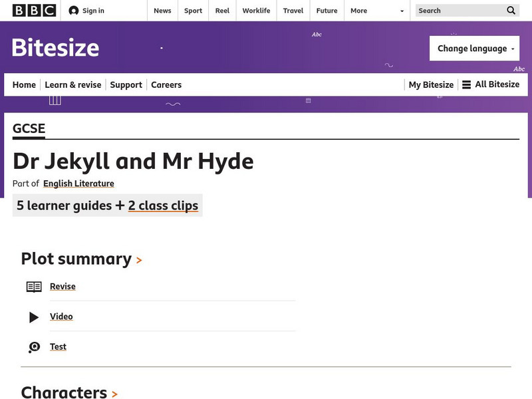Click the search magnifier icon
Viewport: 532px width, 399px height.
tap(511, 11)
